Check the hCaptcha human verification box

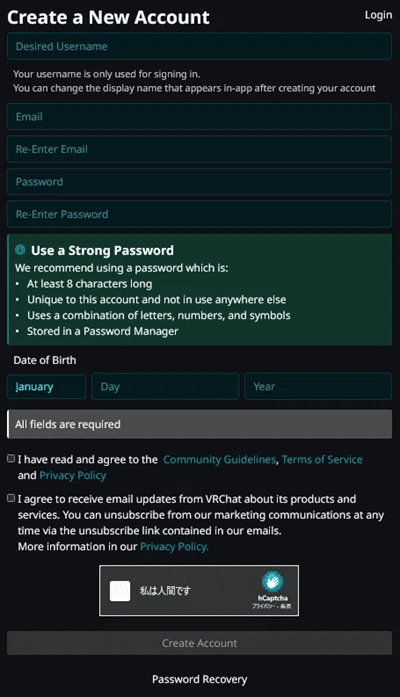120,591
